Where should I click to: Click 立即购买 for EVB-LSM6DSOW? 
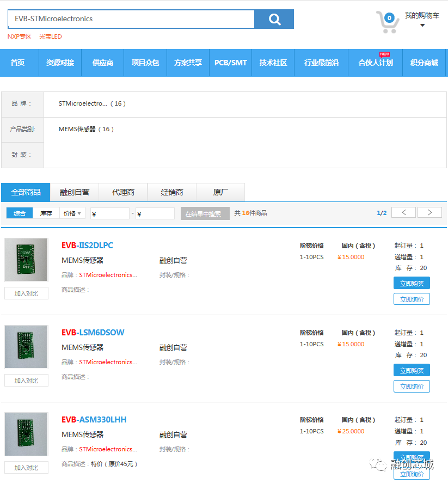tap(412, 370)
